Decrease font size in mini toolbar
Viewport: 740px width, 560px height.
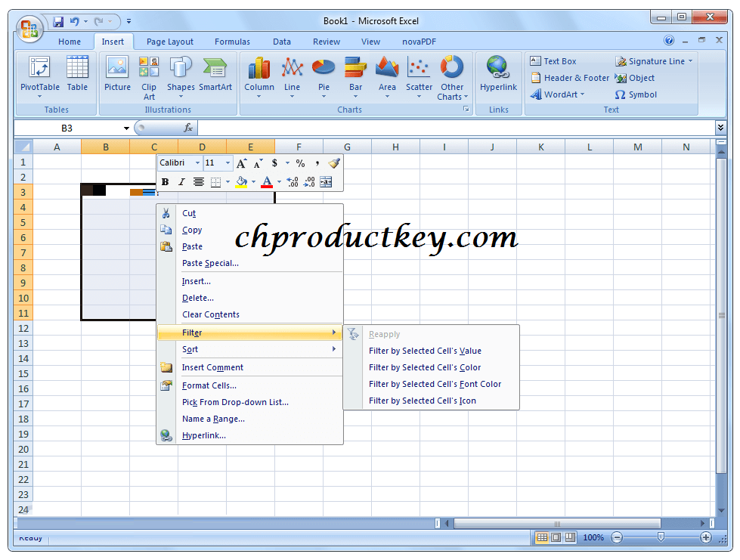(258, 163)
